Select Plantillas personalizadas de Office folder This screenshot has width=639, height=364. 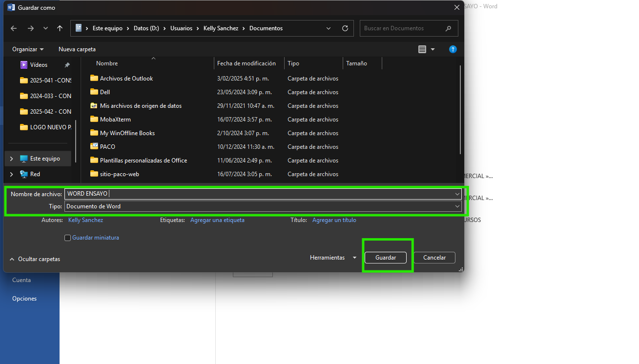pos(144,161)
